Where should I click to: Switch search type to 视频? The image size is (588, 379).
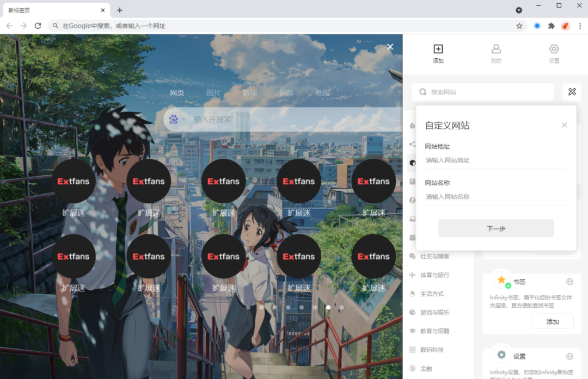[x=286, y=93]
